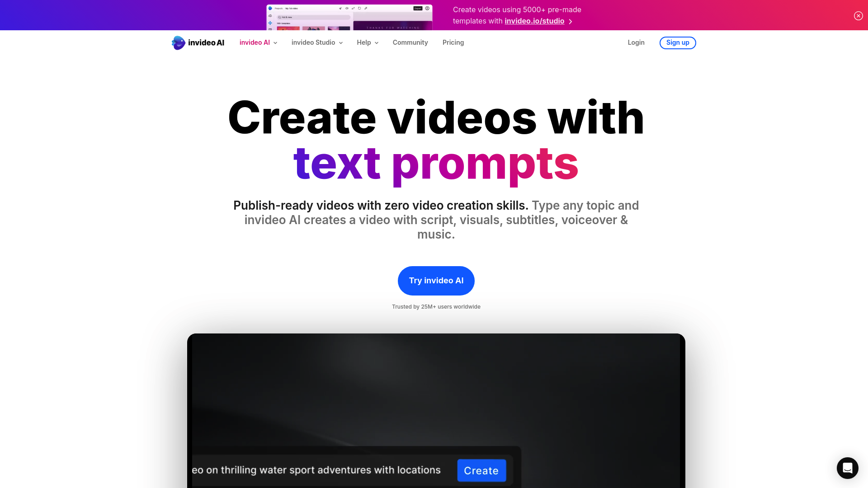This screenshot has height=488, width=868.
Task: Click the chat support icon
Action: (847, 468)
